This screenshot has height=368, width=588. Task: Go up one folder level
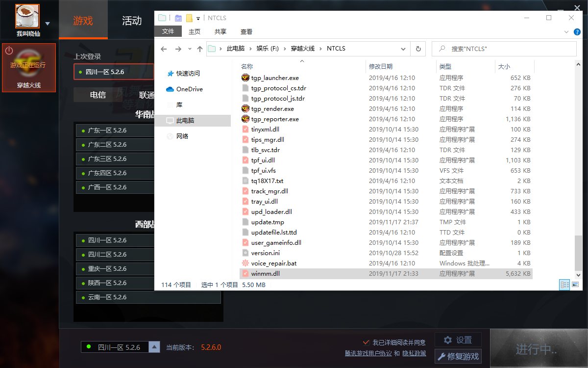coord(200,49)
